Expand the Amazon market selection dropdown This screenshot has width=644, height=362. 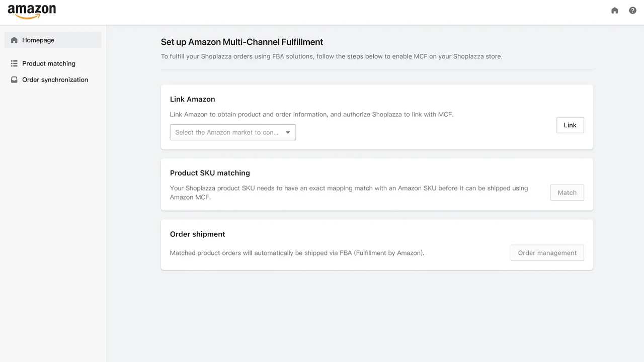[232, 132]
